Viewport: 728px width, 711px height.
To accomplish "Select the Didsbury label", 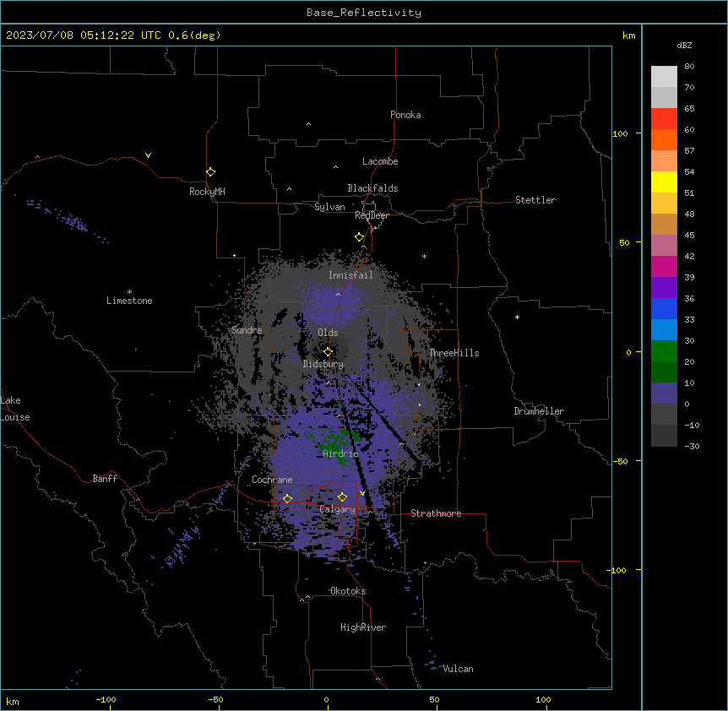I will pos(323,364).
